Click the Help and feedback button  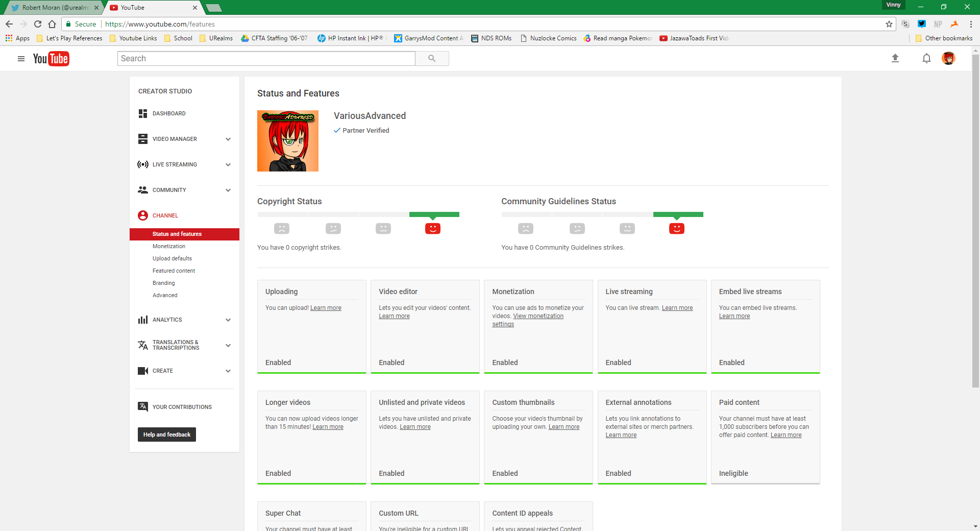(x=167, y=435)
